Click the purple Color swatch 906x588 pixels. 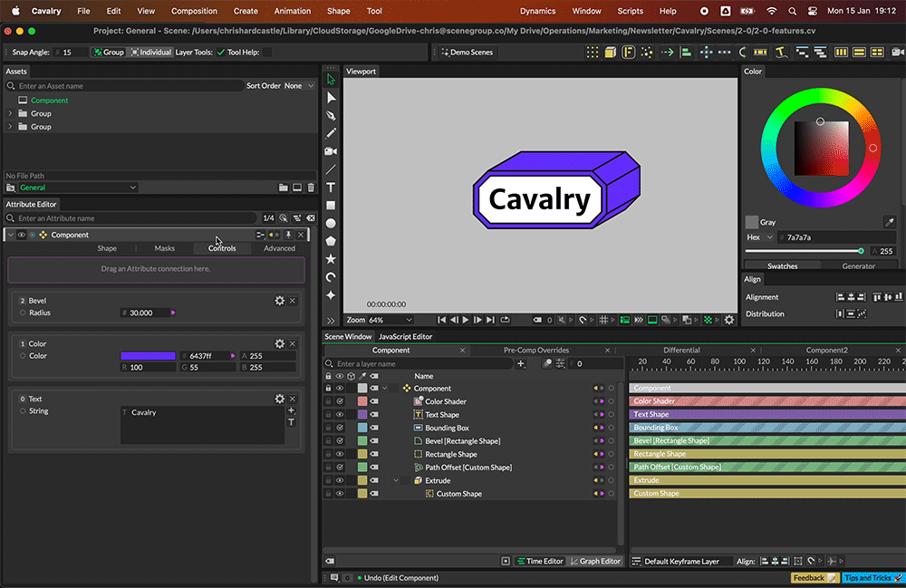click(148, 356)
